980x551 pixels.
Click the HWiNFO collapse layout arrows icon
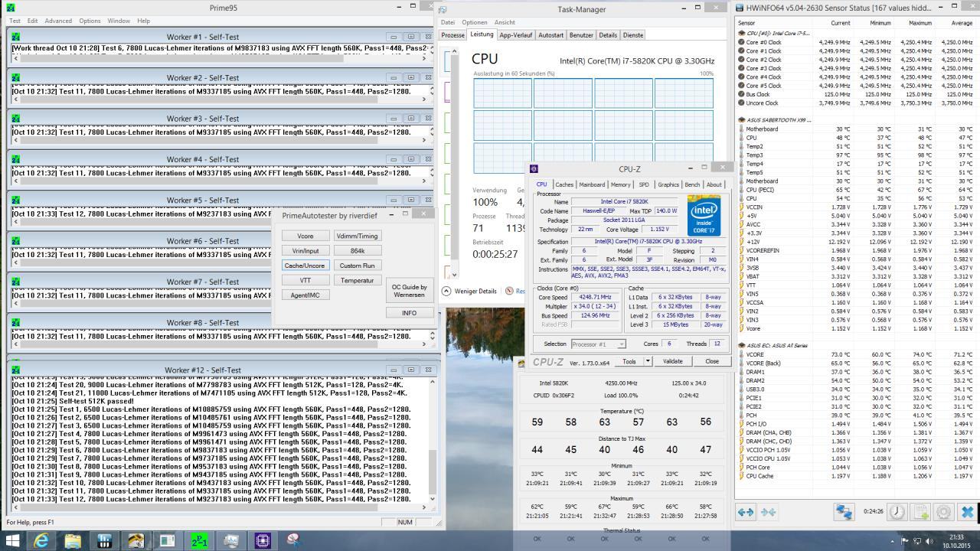tap(768, 512)
